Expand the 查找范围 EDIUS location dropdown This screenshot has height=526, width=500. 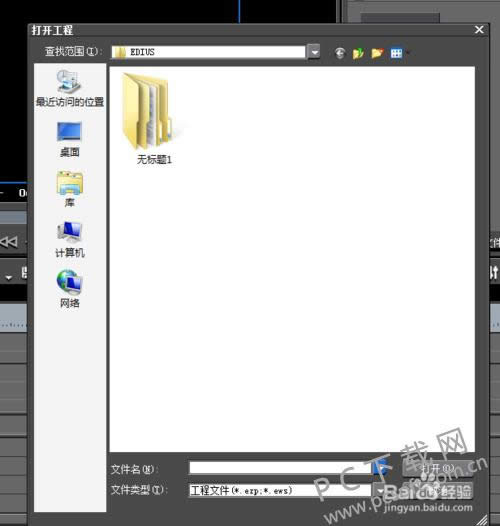coord(314,52)
